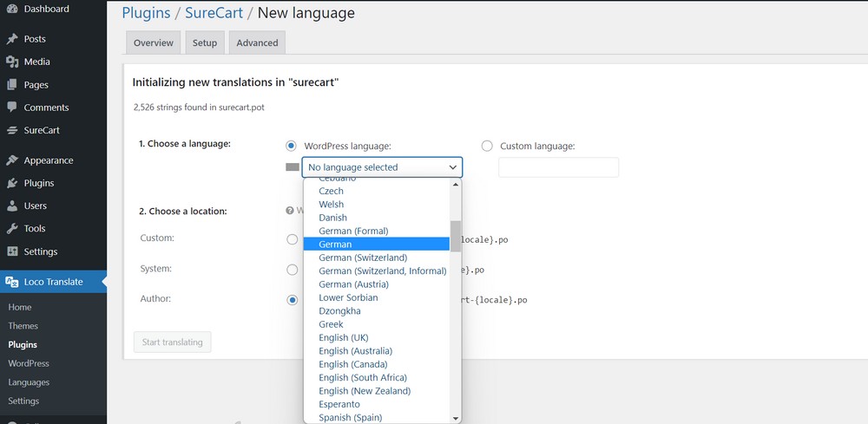Pick English (South Africa) option
The height and width of the screenshot is (424, 868).
click(x=377, y=377)
